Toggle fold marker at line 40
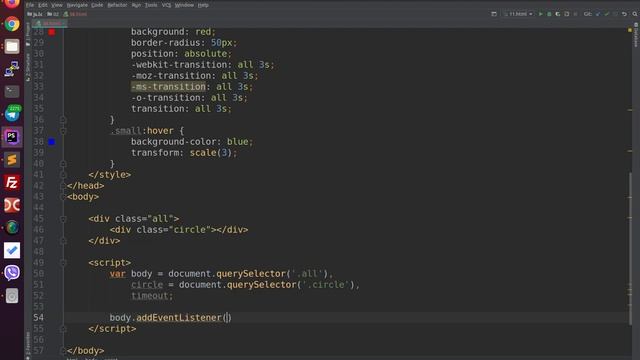The width and height of the screenshot is (640, 360). 63,164
